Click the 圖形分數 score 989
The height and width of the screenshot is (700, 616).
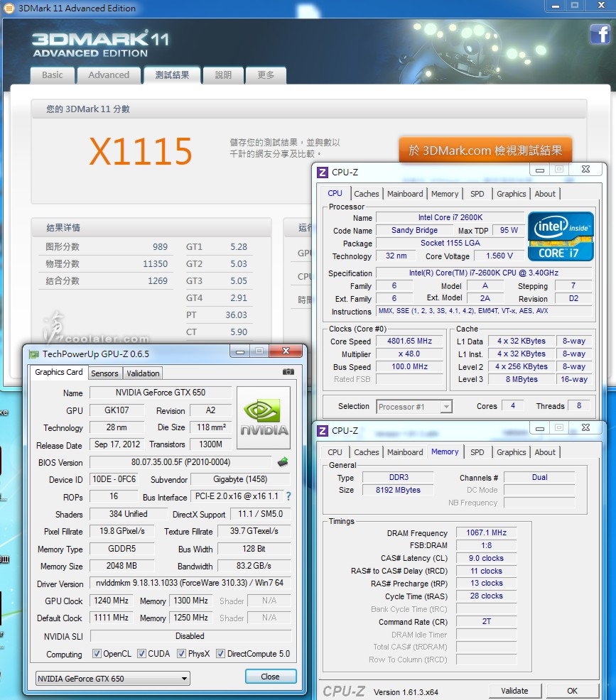tap(160, 247)
